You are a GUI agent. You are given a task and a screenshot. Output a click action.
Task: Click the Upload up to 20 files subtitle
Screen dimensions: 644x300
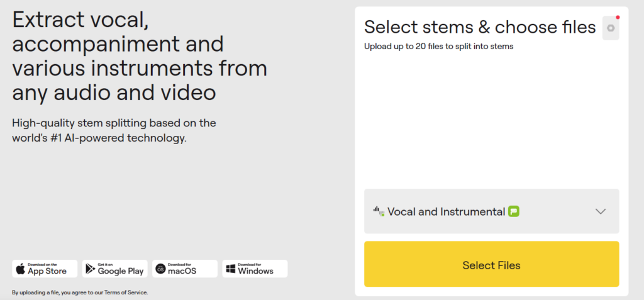click(x=438, y=47)
